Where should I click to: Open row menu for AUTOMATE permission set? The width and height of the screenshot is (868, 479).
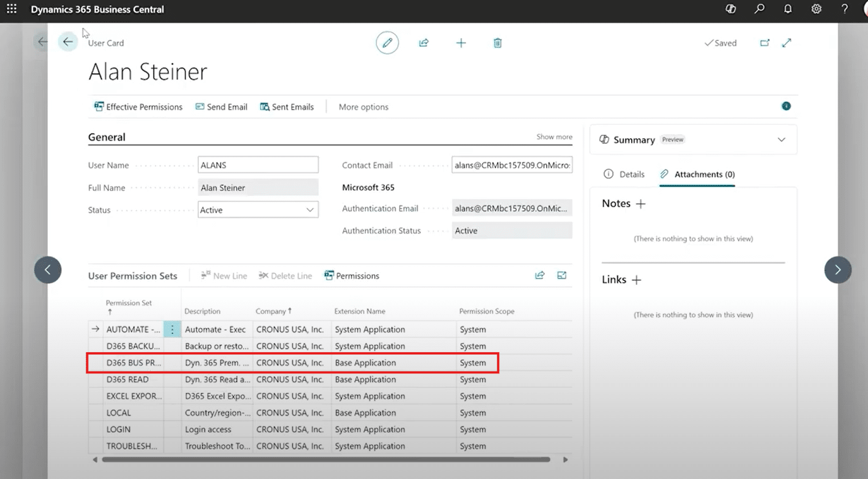(x=172, y=329)
